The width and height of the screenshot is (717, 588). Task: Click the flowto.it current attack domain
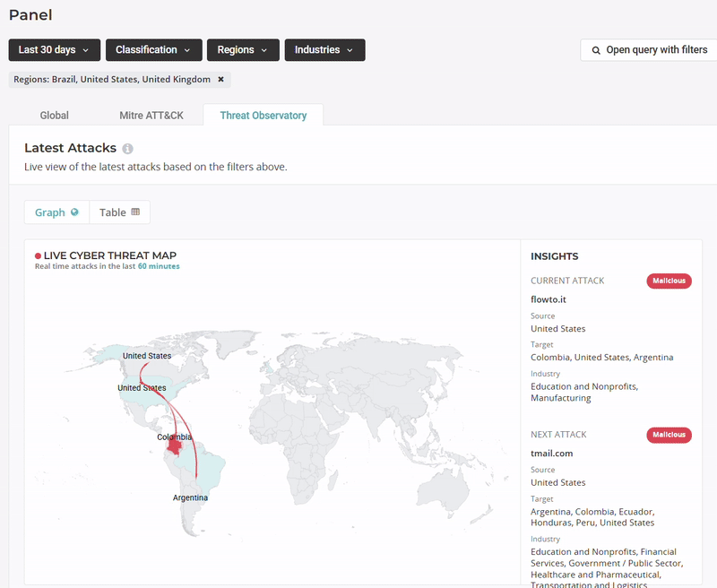click(x=549, y=299)
